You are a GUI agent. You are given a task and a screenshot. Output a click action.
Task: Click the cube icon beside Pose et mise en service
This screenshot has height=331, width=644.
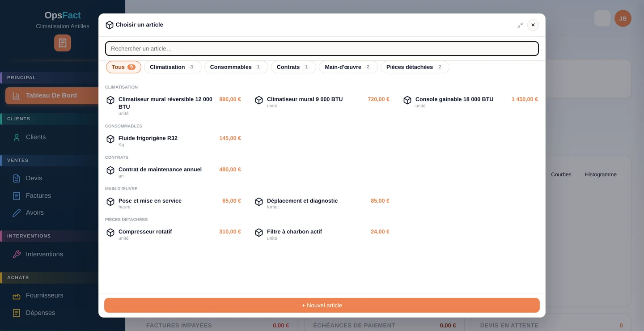pyautogui.click(x=110, y=202)
